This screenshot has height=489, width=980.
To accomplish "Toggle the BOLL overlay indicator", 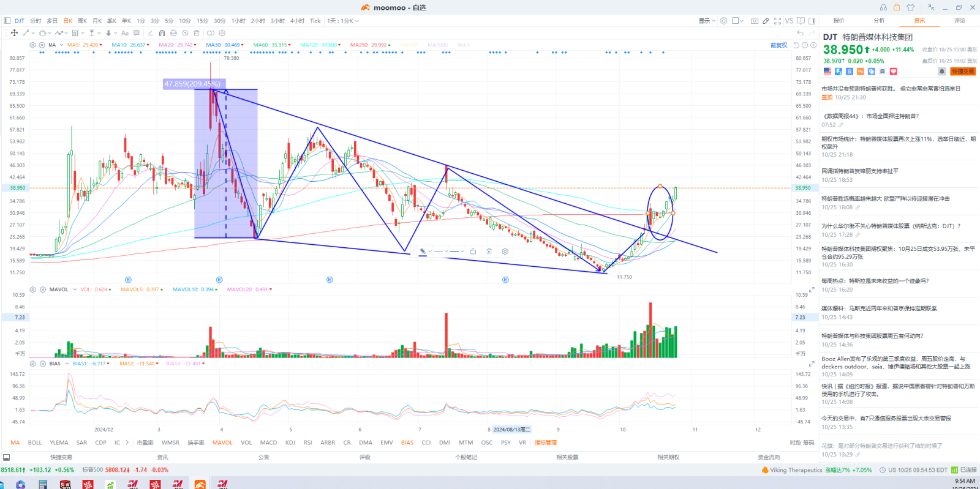I will (x=35, y=442).
